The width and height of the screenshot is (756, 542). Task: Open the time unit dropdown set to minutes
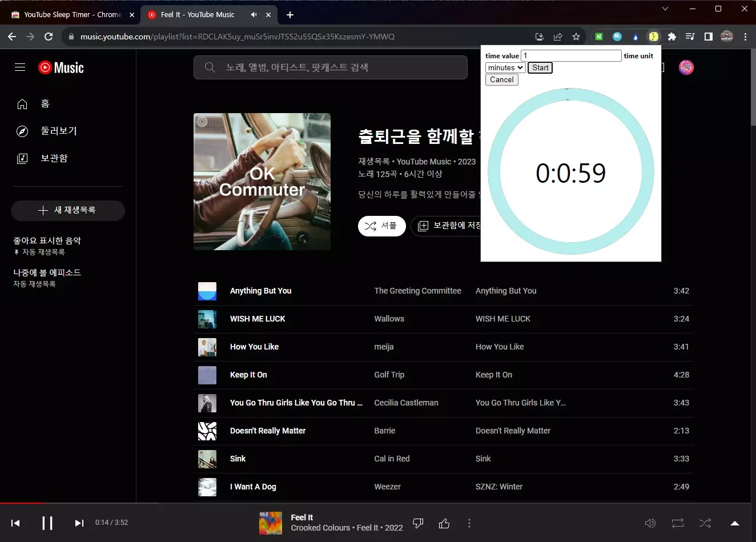(x=505, y=67)
